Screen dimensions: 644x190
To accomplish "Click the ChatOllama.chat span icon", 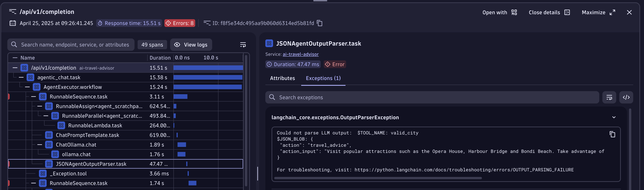I will point(49,145).
